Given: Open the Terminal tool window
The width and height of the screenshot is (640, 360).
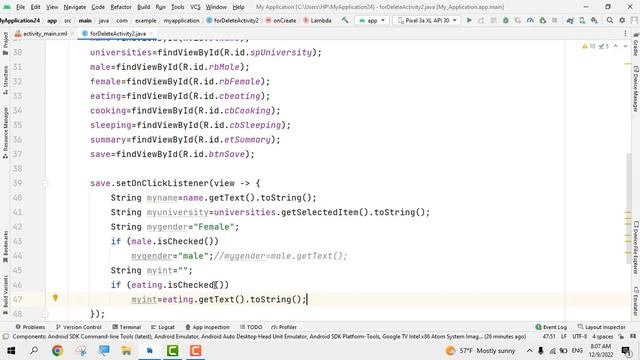Looking at the screenshot, I should [126, 327].
